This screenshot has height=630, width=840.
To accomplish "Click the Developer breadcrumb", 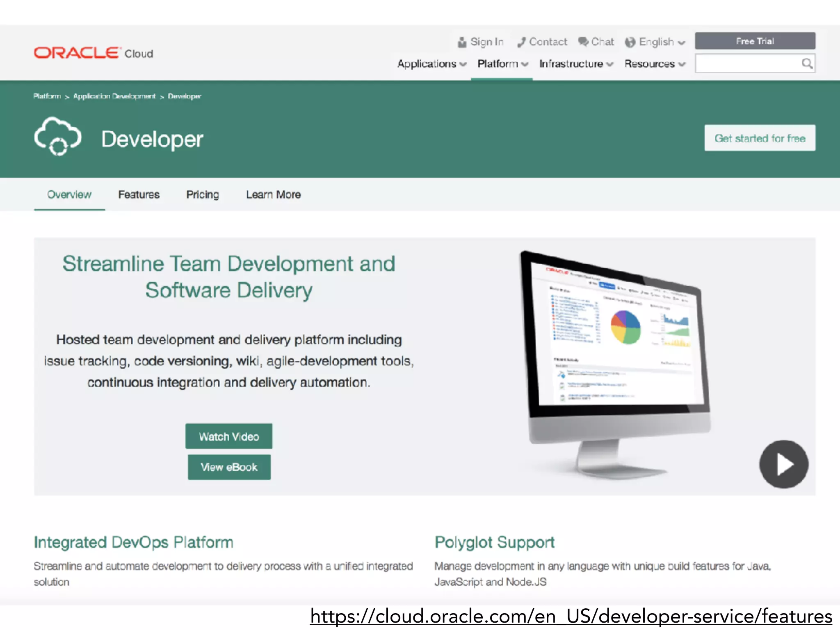I will pos(185,96).
